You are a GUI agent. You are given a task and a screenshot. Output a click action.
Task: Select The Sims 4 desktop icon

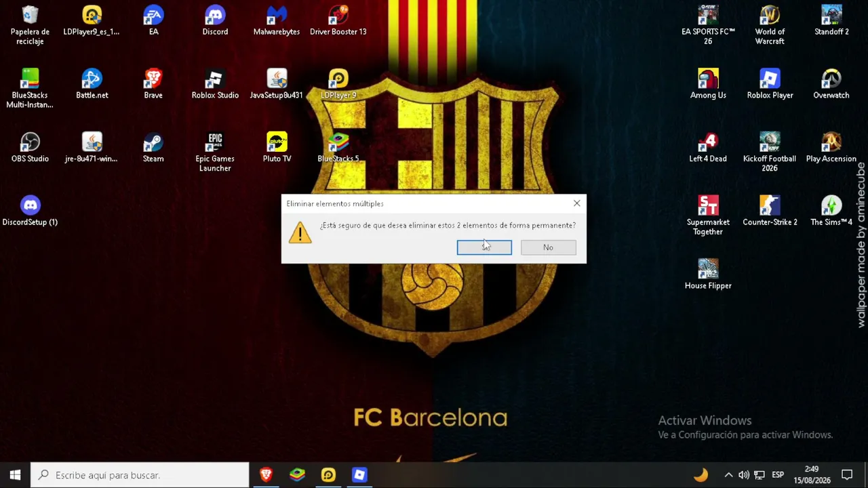pyautogui.click(x=831, y=211)
